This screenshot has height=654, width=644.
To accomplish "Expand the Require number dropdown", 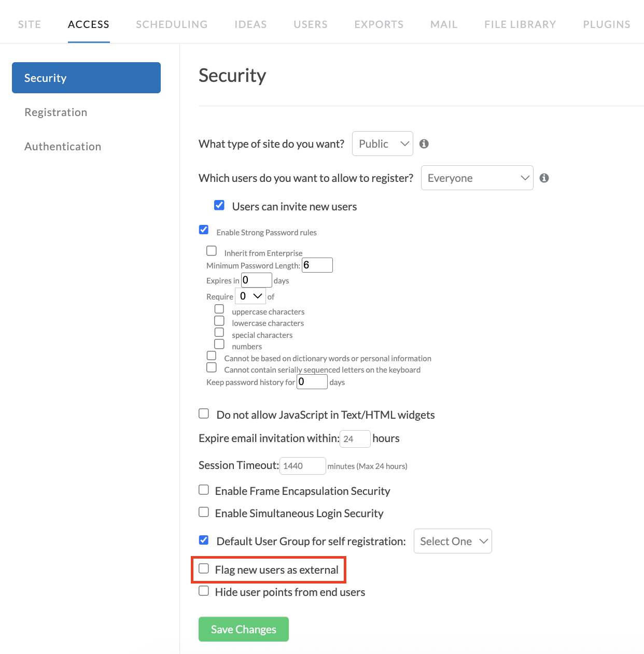I will [250, 296].
